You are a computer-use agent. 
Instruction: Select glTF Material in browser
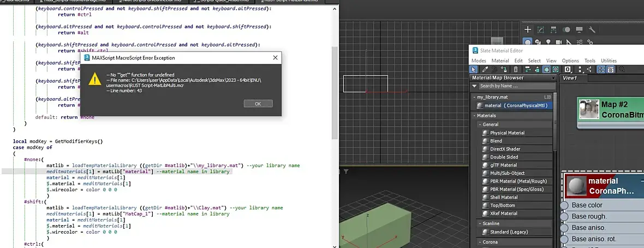[517, 165]
